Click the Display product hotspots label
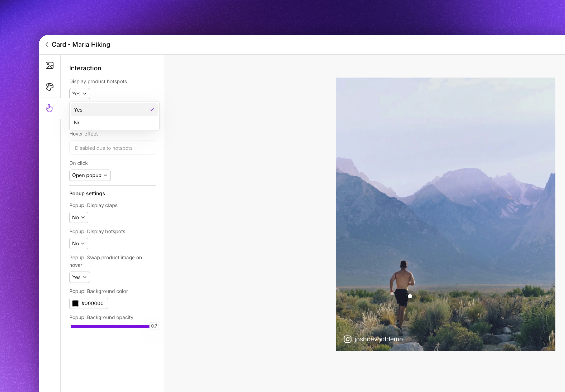The image size is (565, 392). coord(98,82)
